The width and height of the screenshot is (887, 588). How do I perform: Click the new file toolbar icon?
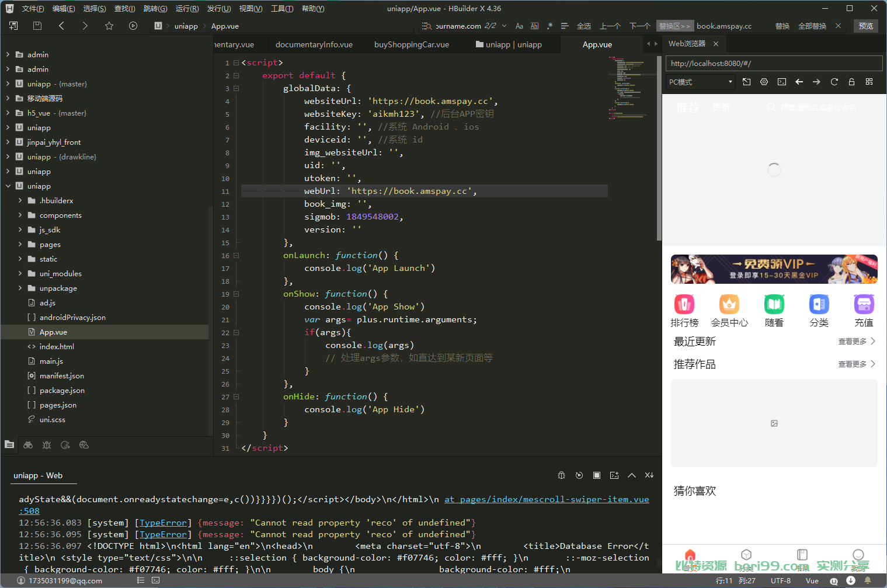pos(13,26)
